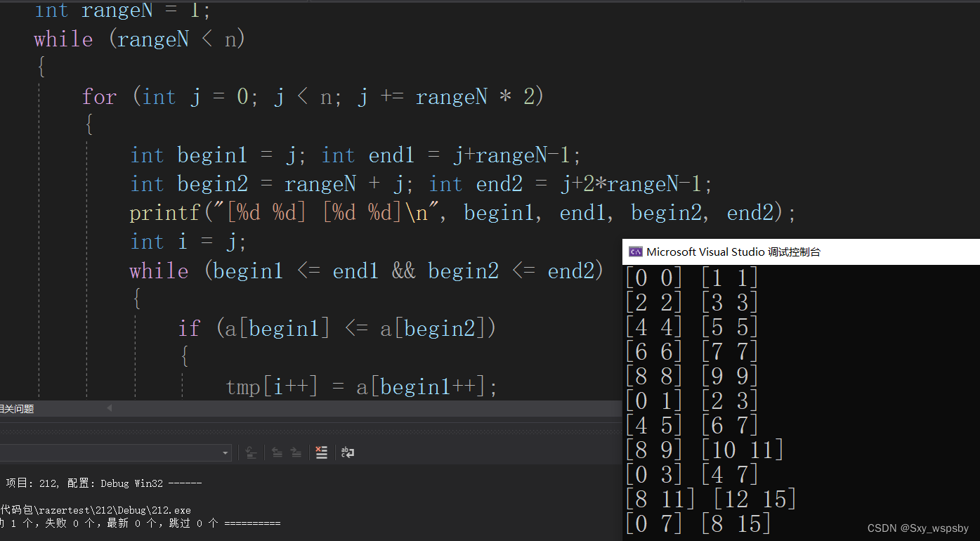Click the debug console window icon

coord(635,252)
